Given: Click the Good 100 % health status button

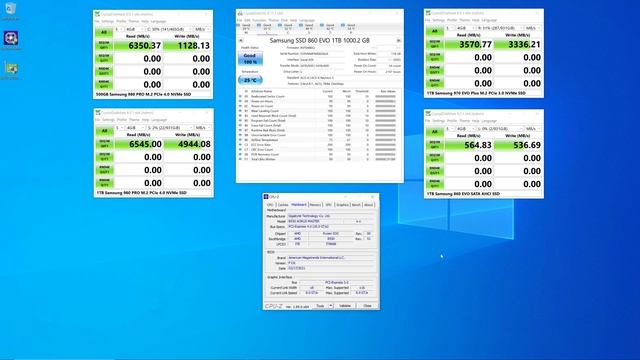Looking at the screenshot, I should click(250, 59).
